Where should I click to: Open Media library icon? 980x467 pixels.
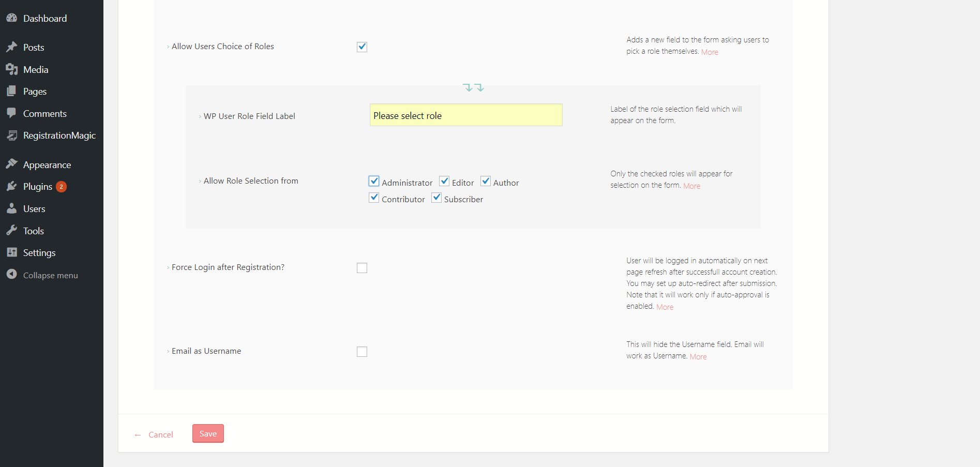(11, 69)
